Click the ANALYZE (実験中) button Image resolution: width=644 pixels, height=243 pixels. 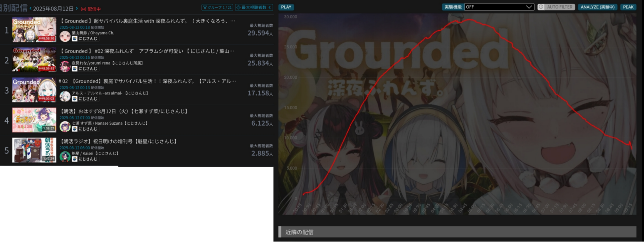point(597,7)
